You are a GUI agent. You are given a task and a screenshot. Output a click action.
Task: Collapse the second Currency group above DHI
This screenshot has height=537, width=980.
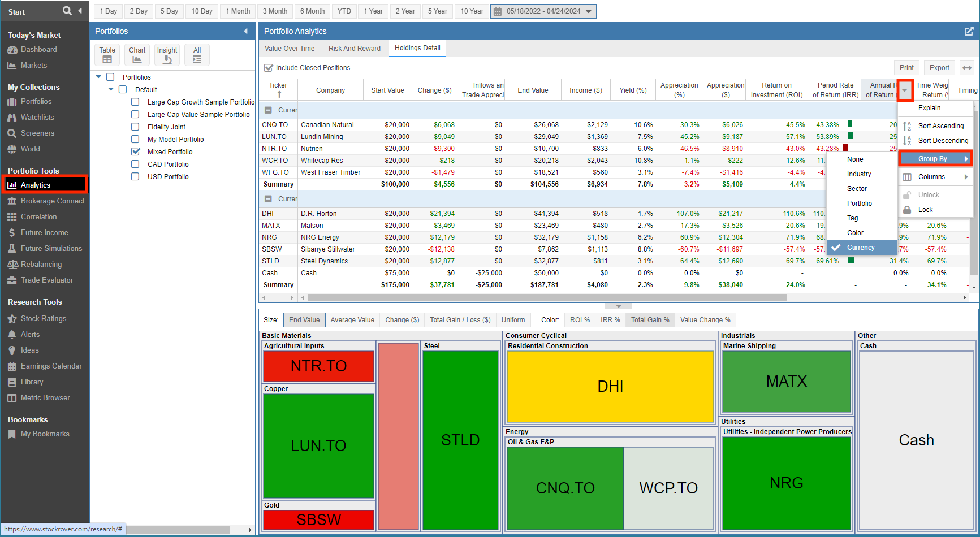pos(268,199)
